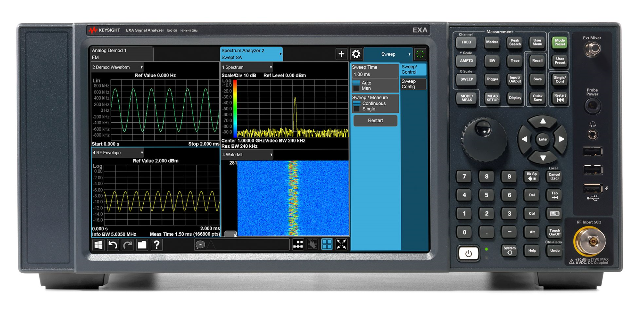Enter full screen with the expand arrows icon

pos(341,244)
